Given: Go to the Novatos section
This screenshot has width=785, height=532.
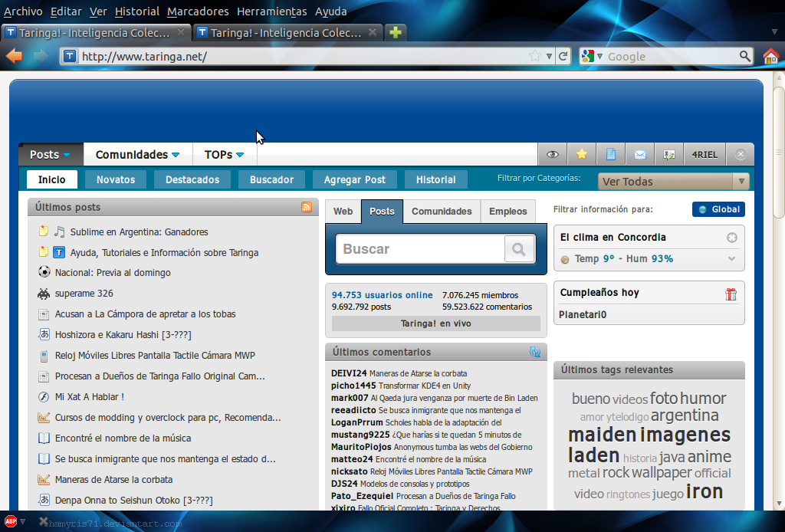Looking at the screenshot, I should pos(116,179).
